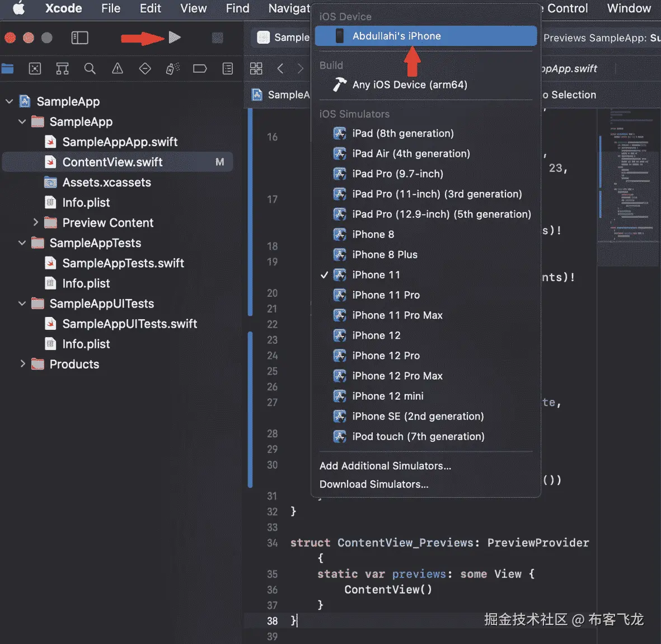Image resolution: width=661 pixels, height=644 pixels.
Task: Click the related items grid icon
Action: click(x=256, y=68)
